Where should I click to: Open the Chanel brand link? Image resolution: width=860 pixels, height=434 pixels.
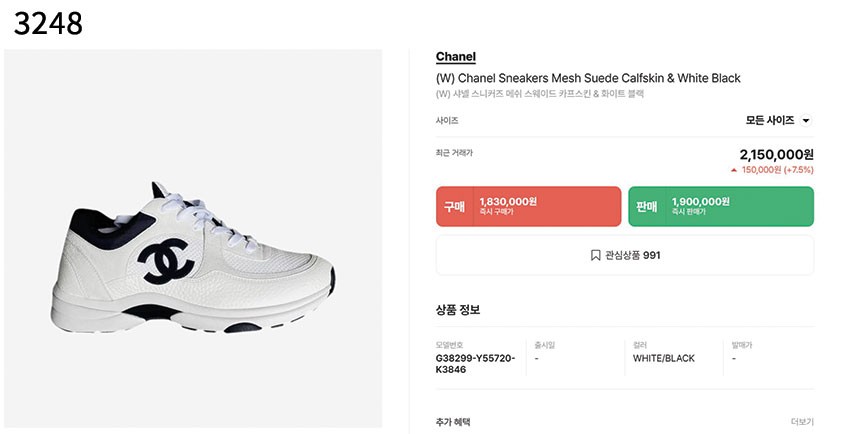456,57
